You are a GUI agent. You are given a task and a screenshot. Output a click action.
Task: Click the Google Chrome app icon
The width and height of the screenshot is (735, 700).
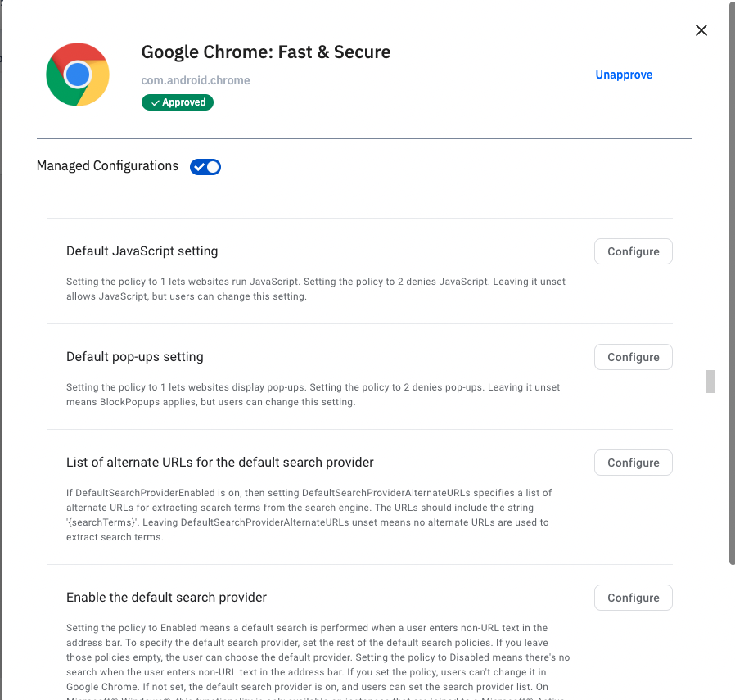(x=78, y=75)
